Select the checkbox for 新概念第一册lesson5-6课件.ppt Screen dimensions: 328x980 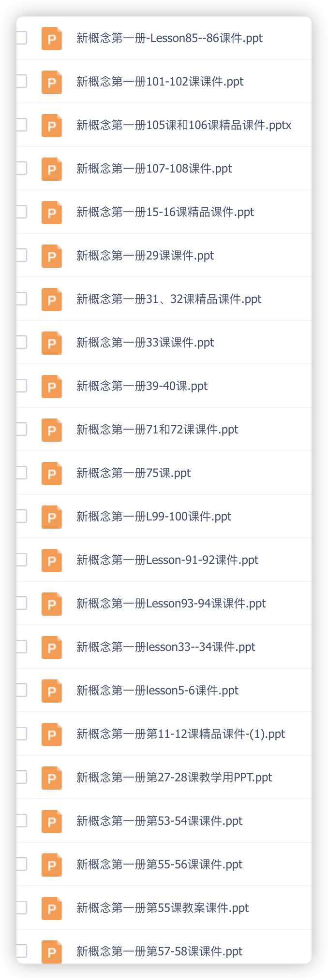[x=21, y=690]
